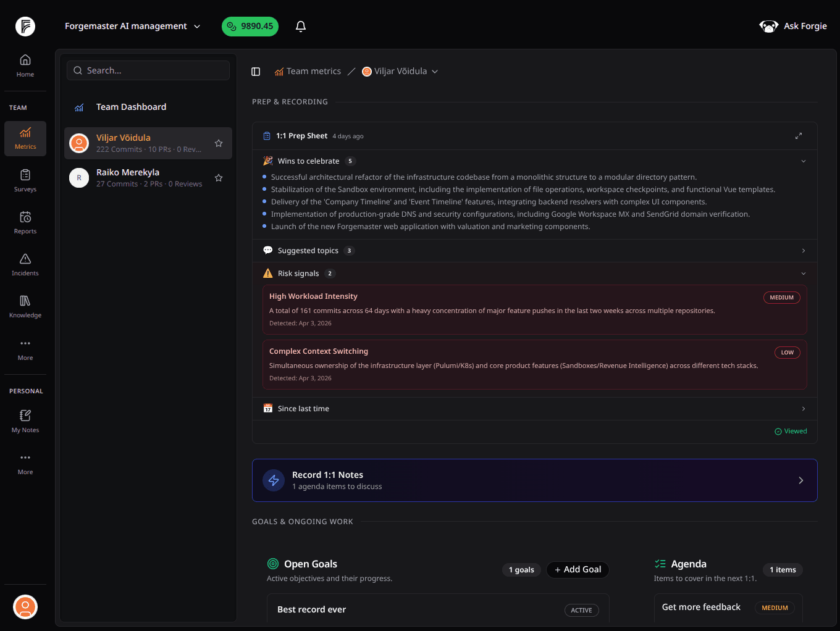Toggle the sidebar panel collapse icon

(x=256, y=71)
